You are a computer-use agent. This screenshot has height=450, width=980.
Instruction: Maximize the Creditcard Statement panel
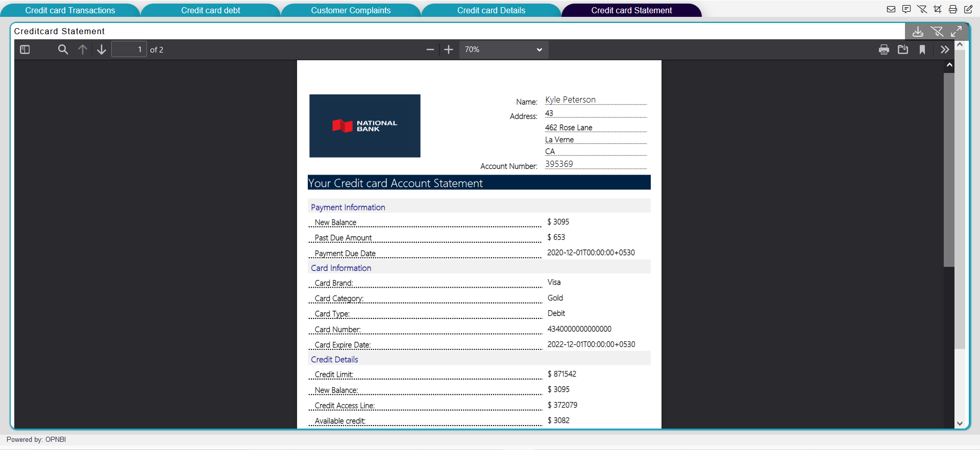957,32
